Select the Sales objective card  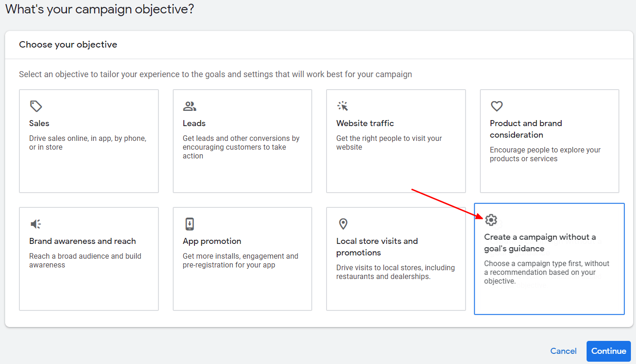[89, 141]
